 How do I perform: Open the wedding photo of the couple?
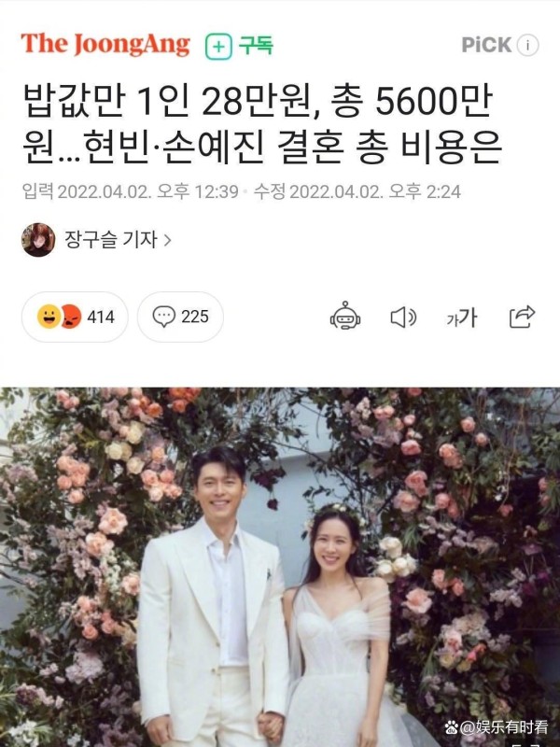(280, 567)
